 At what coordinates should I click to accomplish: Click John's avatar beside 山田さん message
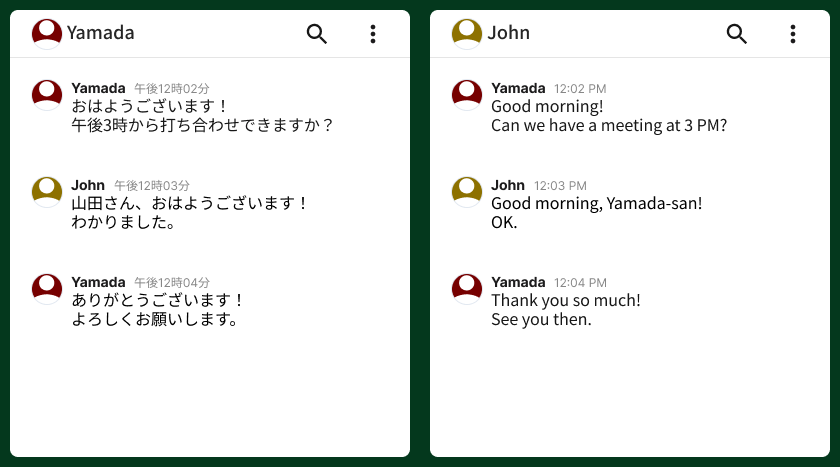(x=47, y=192)
